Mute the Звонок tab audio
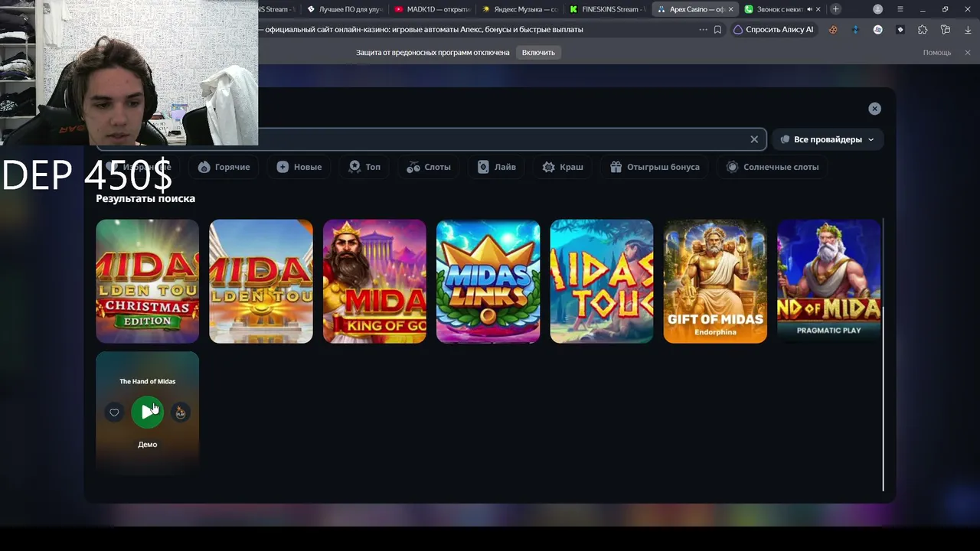 click(x=809, y=9)
